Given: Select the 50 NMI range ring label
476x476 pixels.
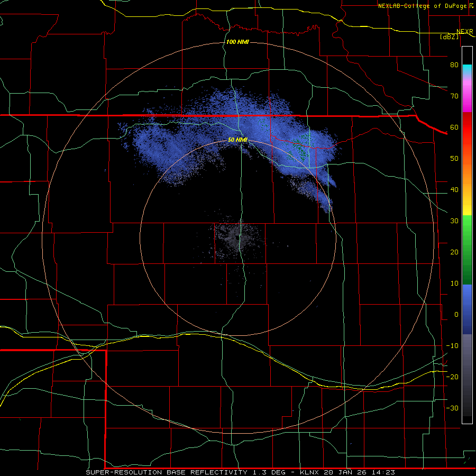Looking at the screenshot, I should [x=237, y=140].
